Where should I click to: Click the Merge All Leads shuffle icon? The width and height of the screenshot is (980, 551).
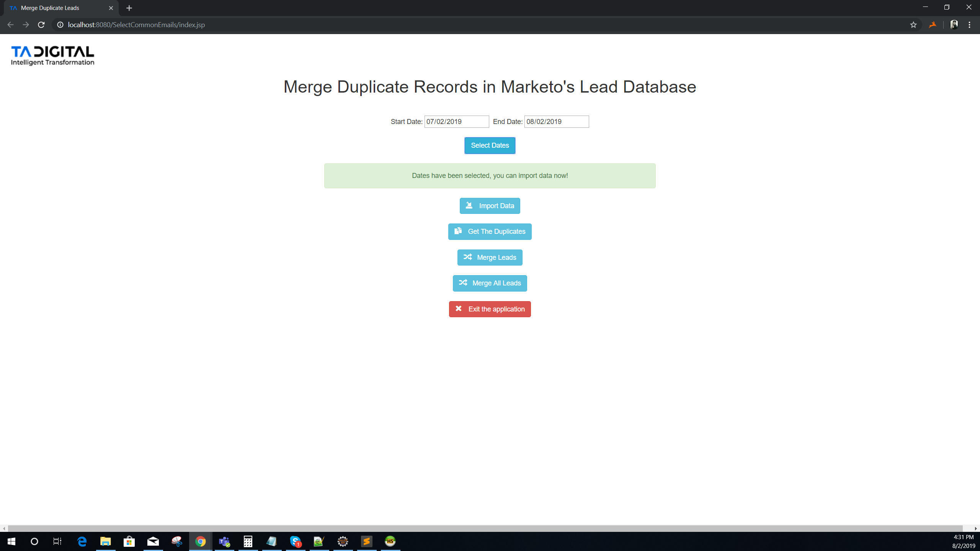click(x=463, y=282)
